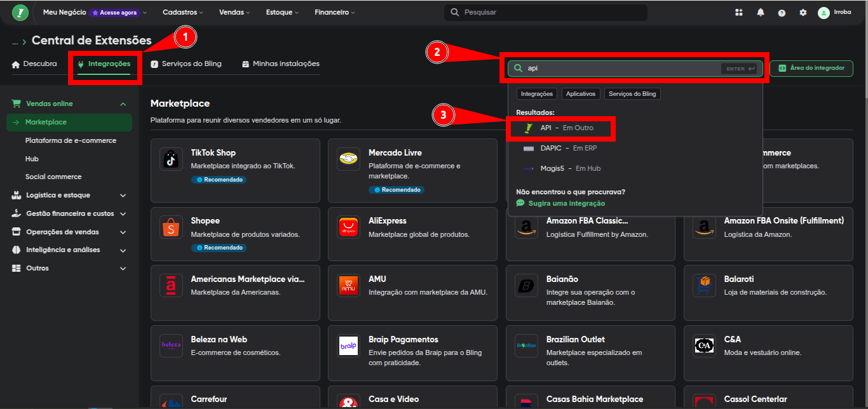
Task: Open the Cassol Centerlar card title
Action: (756, 399)
